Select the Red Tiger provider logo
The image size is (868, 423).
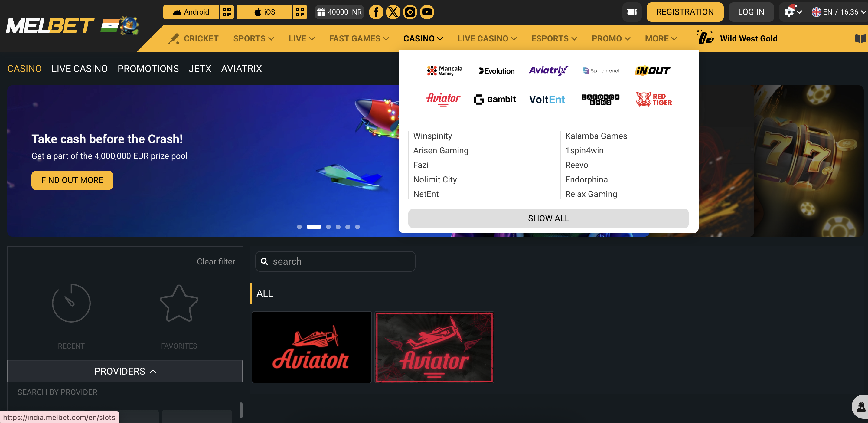pos(654,100)
